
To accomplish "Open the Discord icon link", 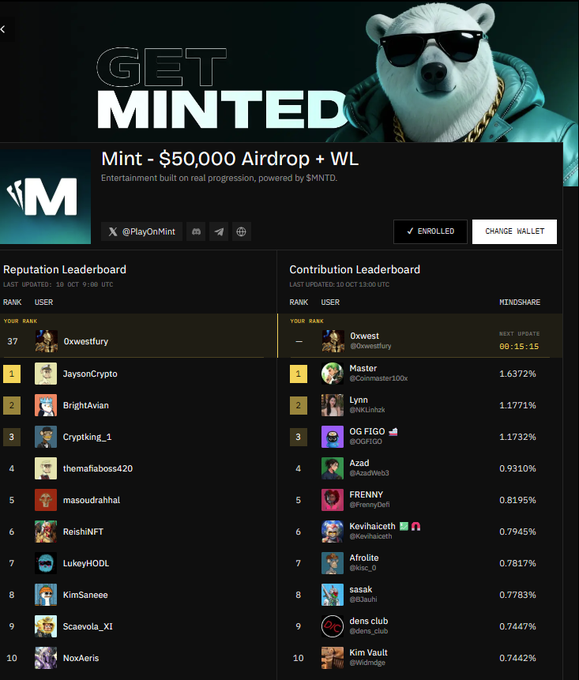I will click(x=196, y=232).
